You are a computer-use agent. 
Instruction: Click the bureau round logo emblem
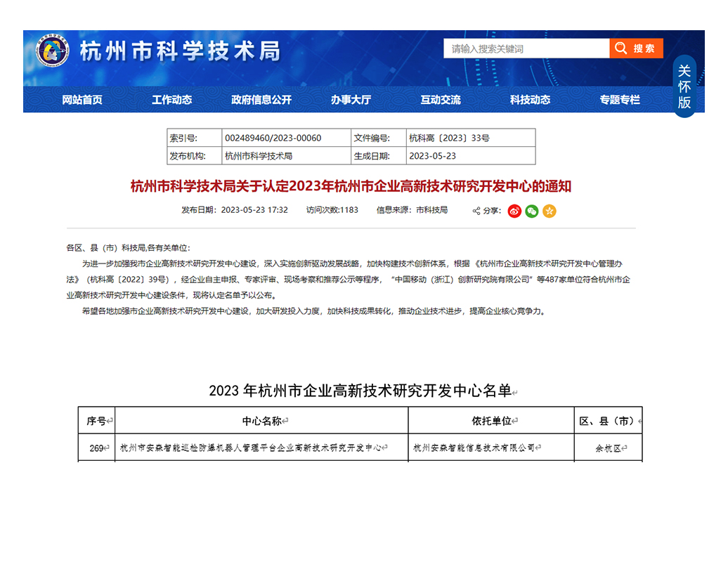[x=53, y=50]
